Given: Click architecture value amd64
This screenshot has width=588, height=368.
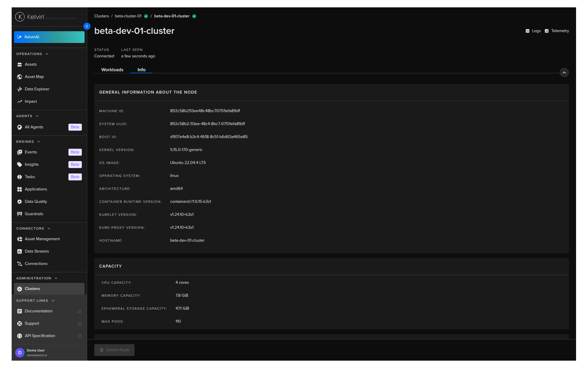Looking at the screenshot, I should (x=176, y=189).
